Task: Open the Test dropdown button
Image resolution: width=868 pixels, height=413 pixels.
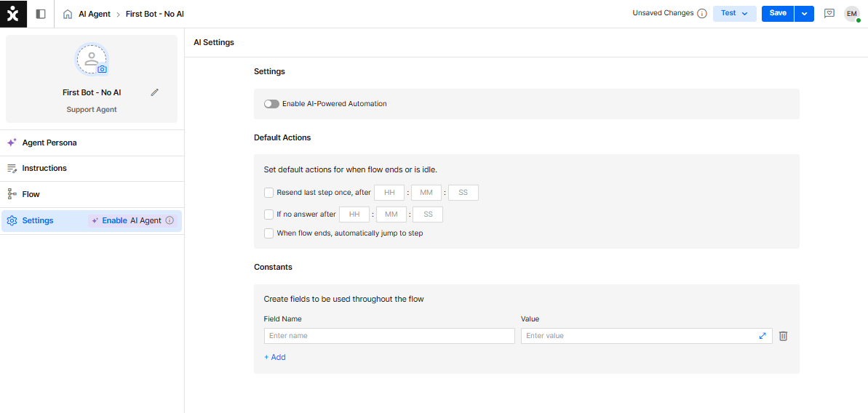Action: click(735, 13)
